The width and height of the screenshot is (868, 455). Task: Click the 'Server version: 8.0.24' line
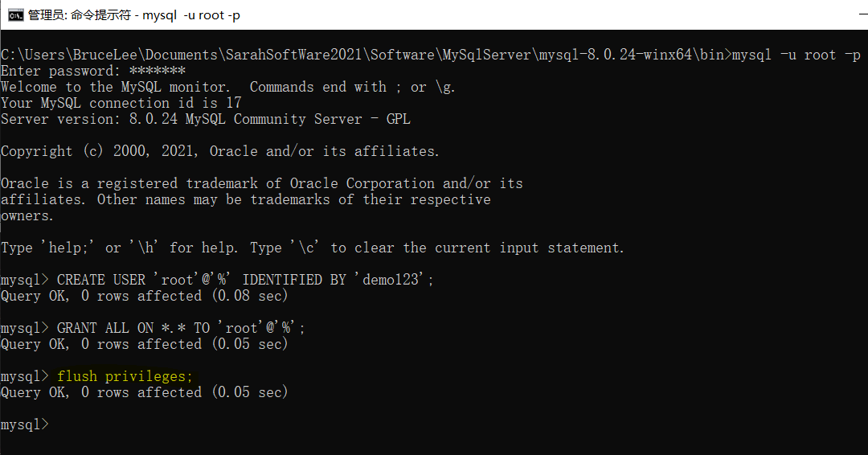point(206,119)
